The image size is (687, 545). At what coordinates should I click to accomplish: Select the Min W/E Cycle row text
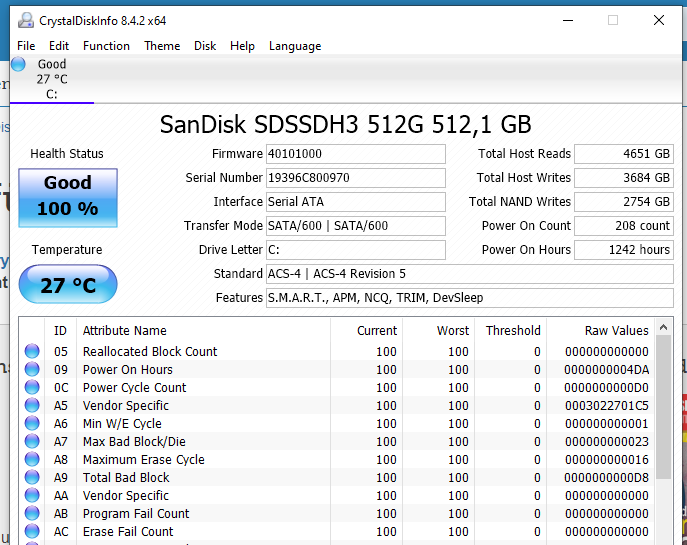click(x=122, y=423)
